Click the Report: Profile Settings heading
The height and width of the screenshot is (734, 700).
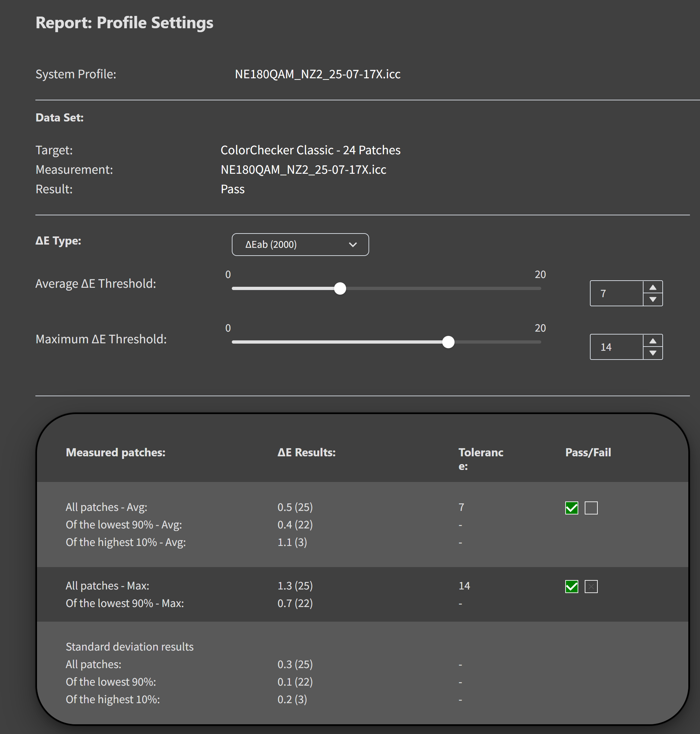124,23
